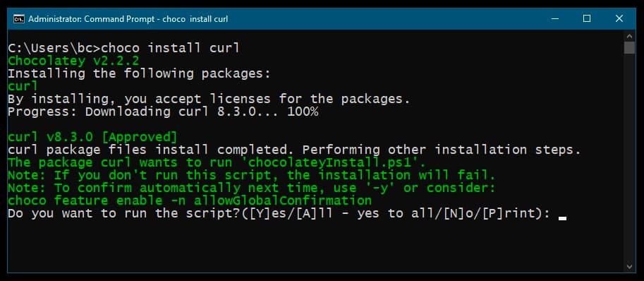Click the 'C:\Users\bc>choco install curl' command line
The height and width of the screenshot is (281, 644).
tap(123, 49)
